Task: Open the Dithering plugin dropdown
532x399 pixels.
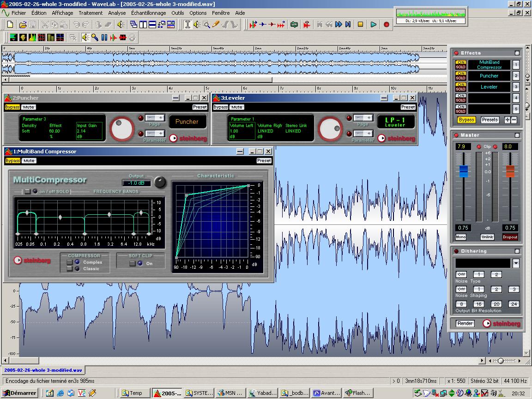Action: tap(516, 263)
